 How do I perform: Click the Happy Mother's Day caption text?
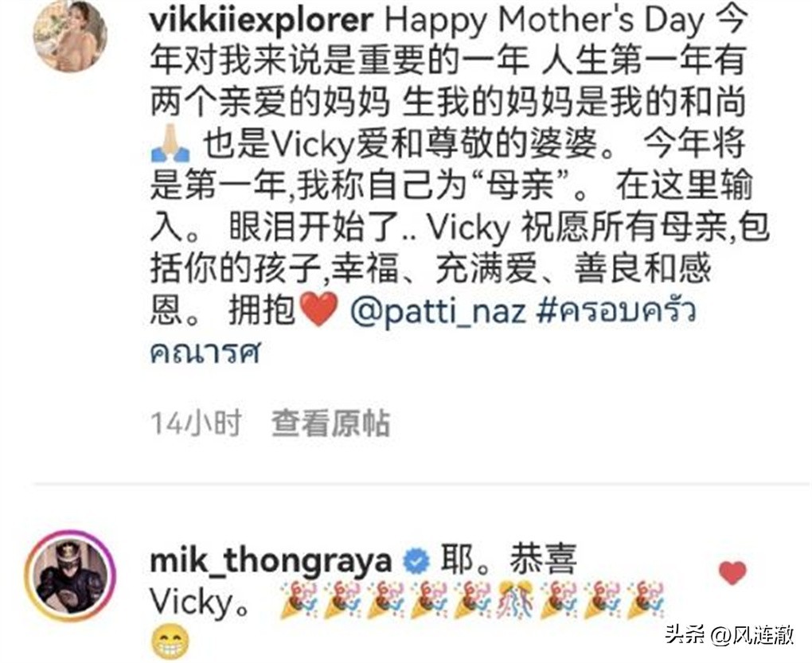[x=545, y=20]
